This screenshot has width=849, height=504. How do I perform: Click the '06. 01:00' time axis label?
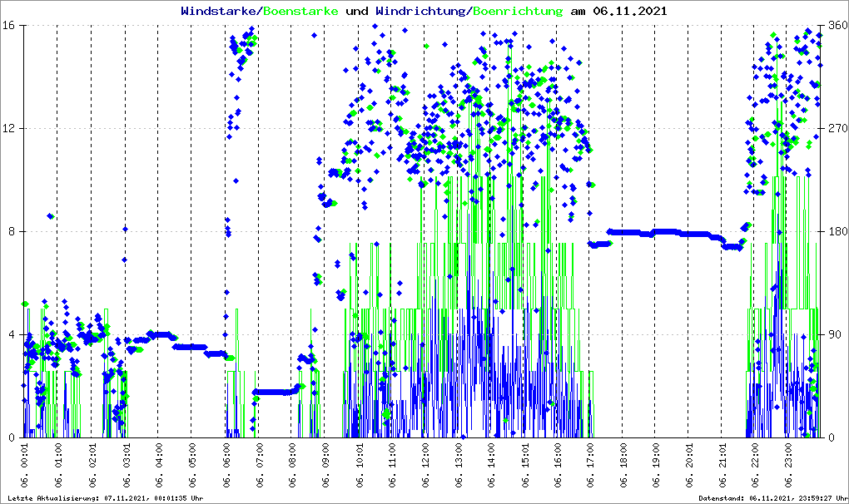click(58, 465)
